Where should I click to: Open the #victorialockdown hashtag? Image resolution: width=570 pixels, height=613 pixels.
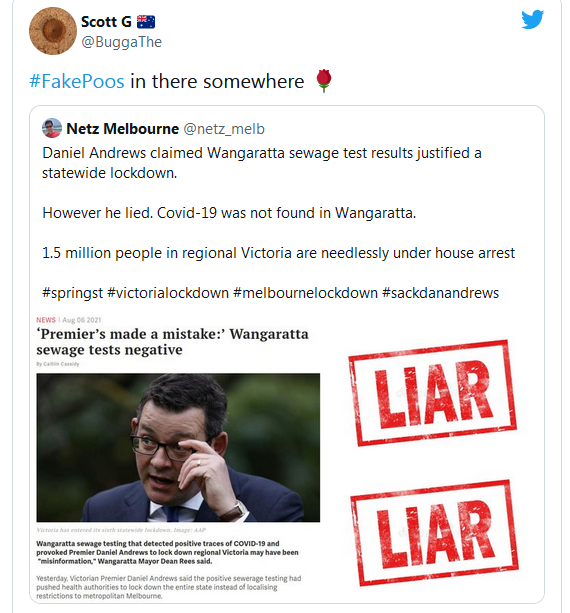pos(168,293)
